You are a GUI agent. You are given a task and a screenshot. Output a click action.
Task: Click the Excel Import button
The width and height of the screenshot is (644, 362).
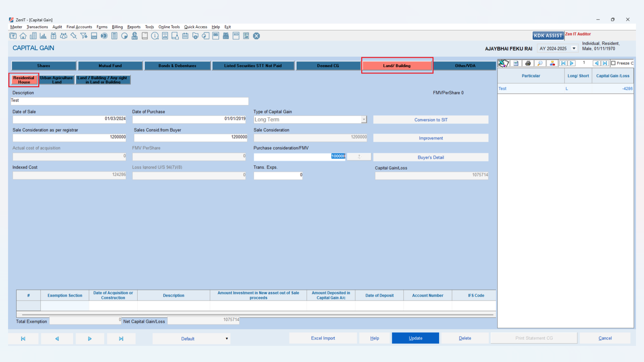(x=323, y=338)
